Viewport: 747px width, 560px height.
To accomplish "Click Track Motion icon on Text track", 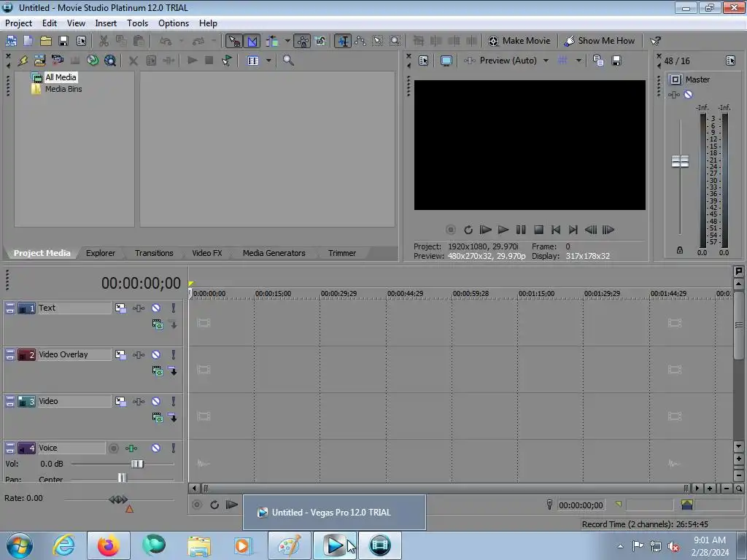I will click(120, 308).
